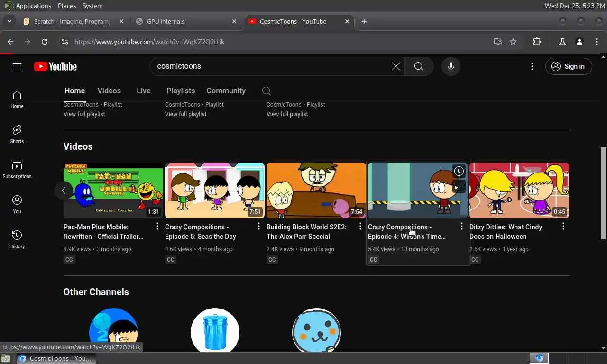This screenshot has height=364, width=607.
Task: Open browser extensions puzzle icon
Action: point(537,42)
